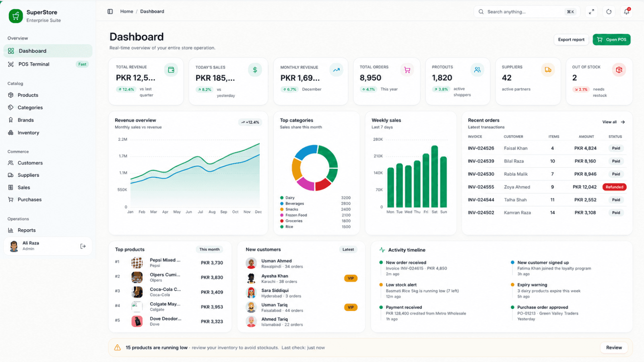Click the Monthly Revenue trend icon
The width and height of the screenshot is (644, 362).
(x=336, y=70)
